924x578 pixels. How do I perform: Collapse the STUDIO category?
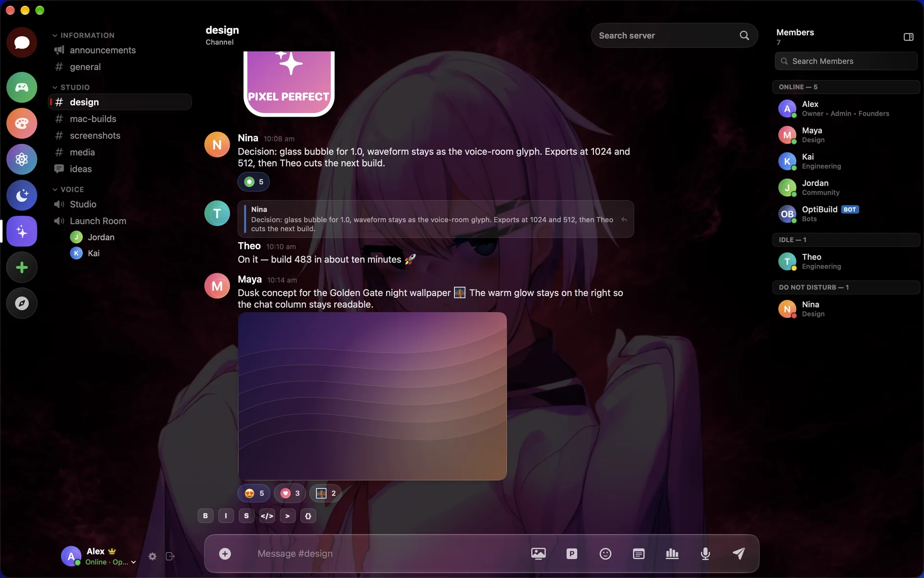pos(71,87)
